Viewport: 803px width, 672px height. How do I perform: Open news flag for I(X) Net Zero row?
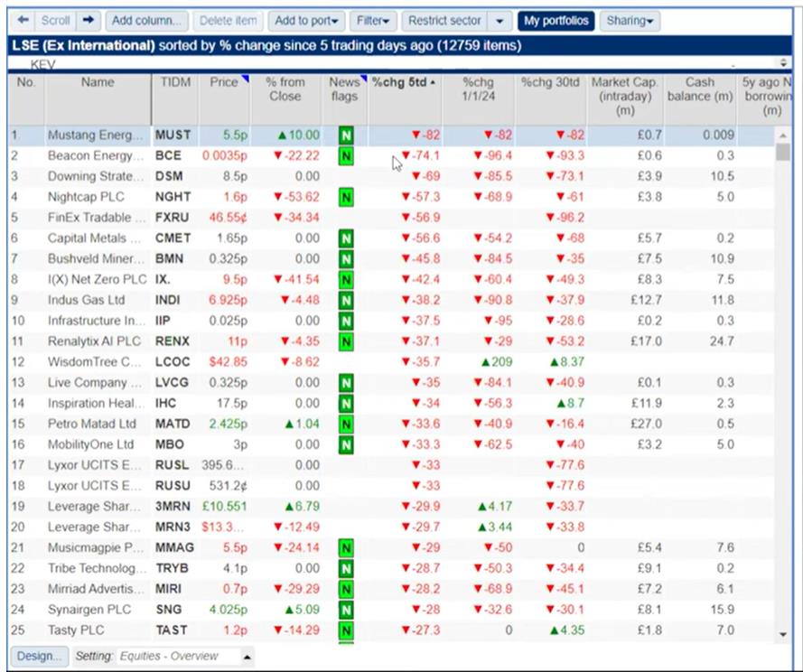346,280
